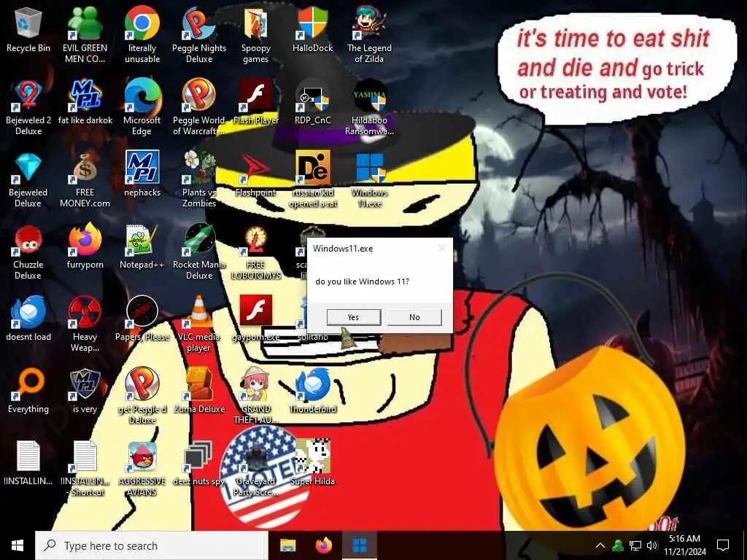Select the gayporn.exe Flash icon
This screenshot has height=560, width=747.
256,319
